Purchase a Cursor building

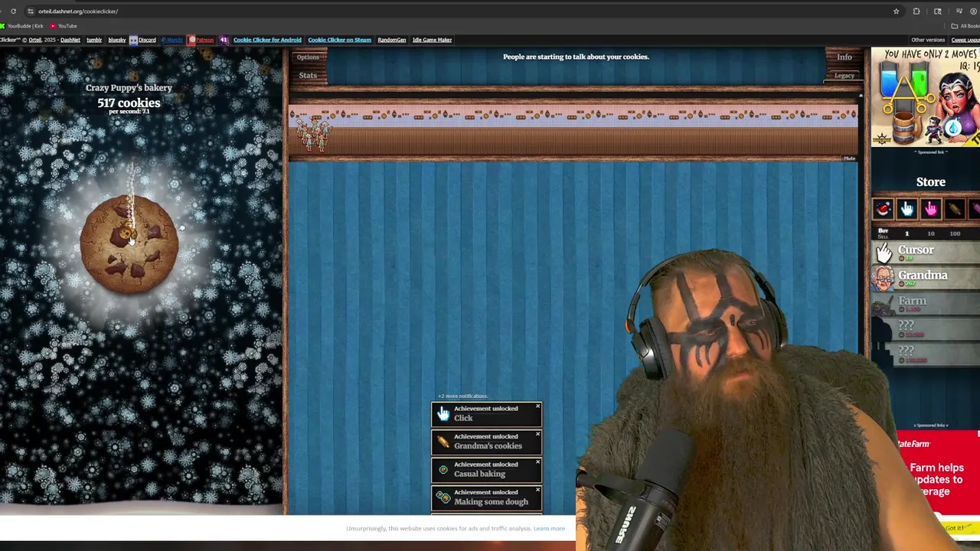click(926, 253)
